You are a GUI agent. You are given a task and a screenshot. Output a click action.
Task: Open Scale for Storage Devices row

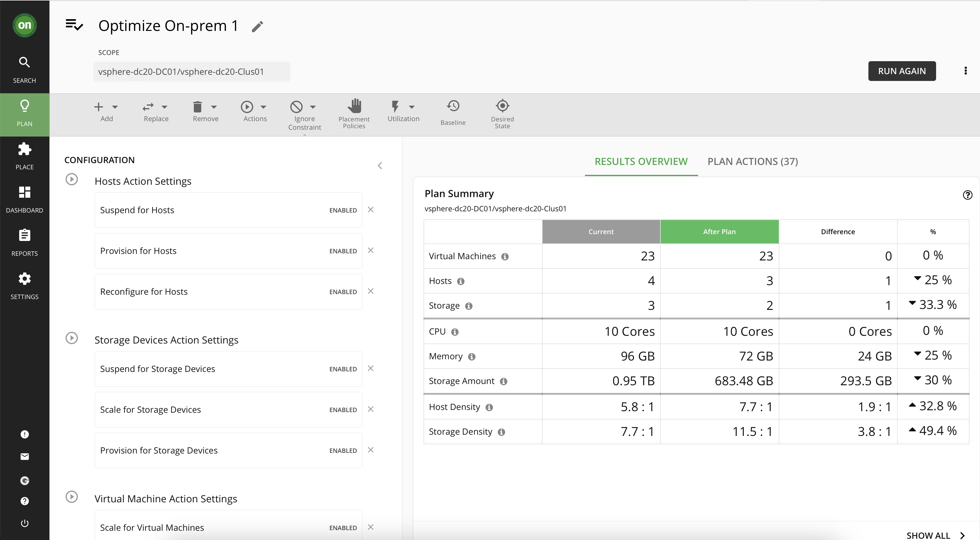click(228, 410)
